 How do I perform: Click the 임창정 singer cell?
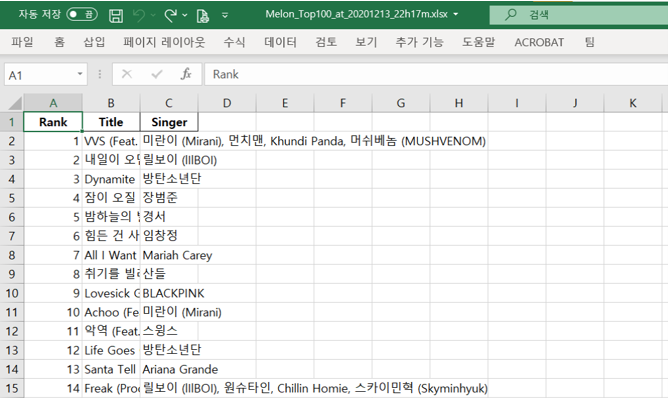(x=169, y=236)
